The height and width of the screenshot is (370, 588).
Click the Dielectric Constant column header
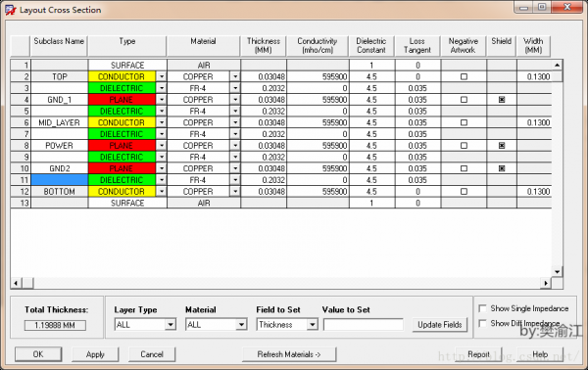coord(371,46)
